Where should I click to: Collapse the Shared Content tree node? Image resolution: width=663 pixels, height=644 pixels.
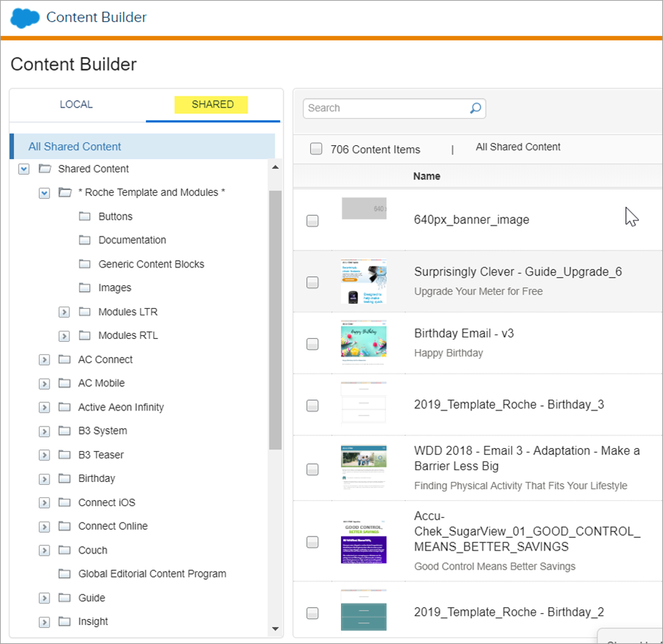point(24,169)
